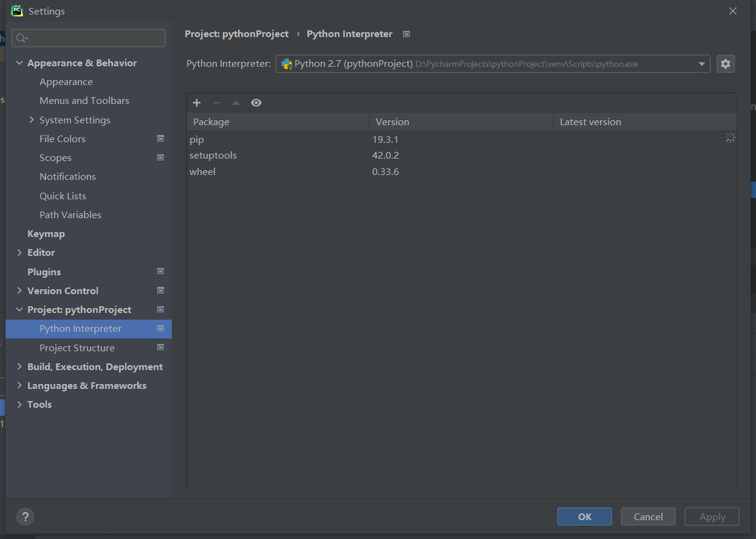Sort by Package column header
This screenshot has height=539, width=756.
pyautogui.click(x=278, y=122)
